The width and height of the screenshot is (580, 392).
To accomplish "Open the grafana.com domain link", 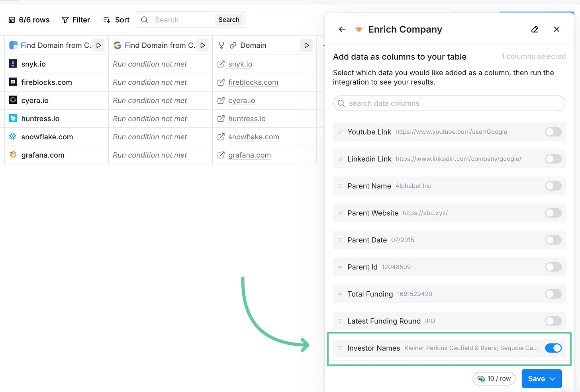I will 249,155.
